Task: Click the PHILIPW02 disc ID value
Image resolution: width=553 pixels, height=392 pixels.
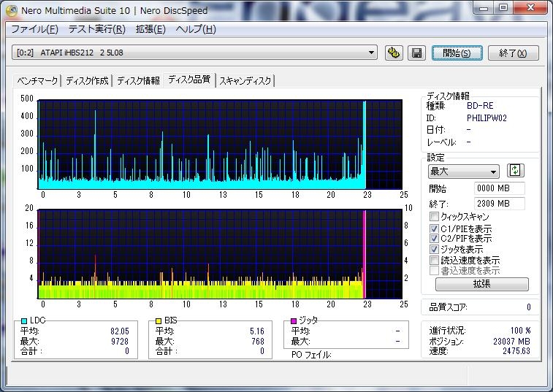Action: [487, 118]
